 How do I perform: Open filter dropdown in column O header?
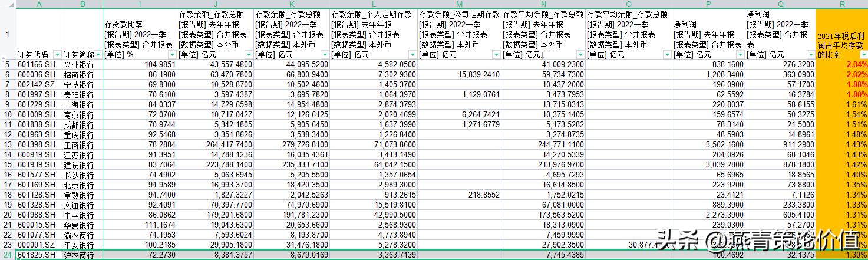pyautogui.click(x=666, y=54)
